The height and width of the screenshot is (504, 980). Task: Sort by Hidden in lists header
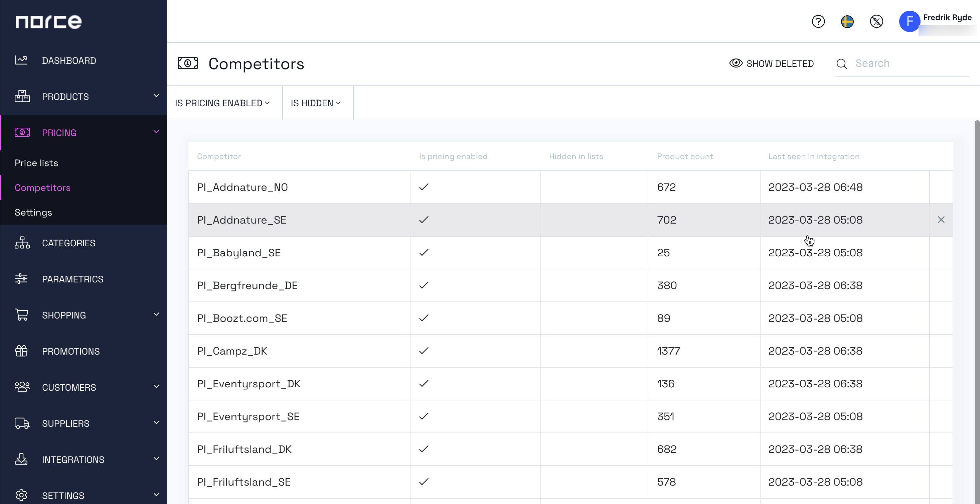pyautogui.click(x=576, y=156)
